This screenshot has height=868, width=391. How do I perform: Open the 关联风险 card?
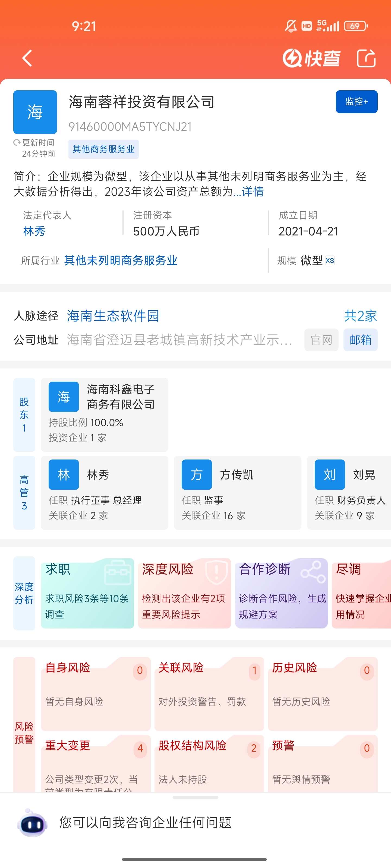(x=209, y=694)
